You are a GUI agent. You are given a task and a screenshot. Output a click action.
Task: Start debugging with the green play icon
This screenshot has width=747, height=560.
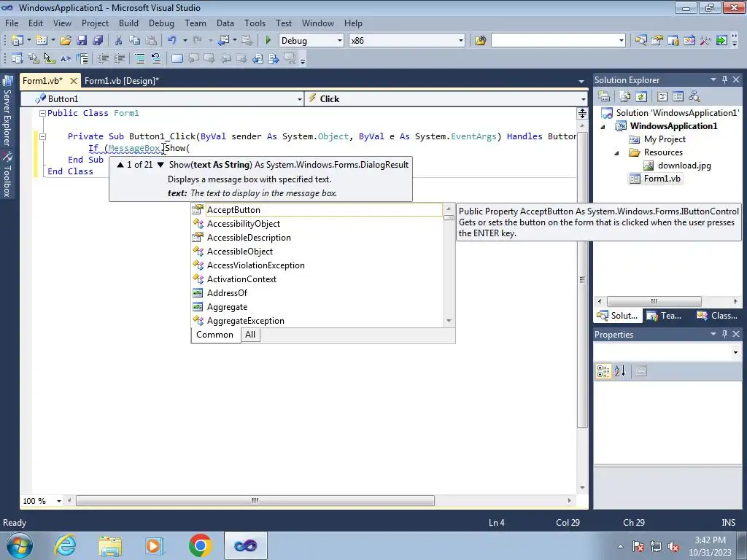(268, 41)
